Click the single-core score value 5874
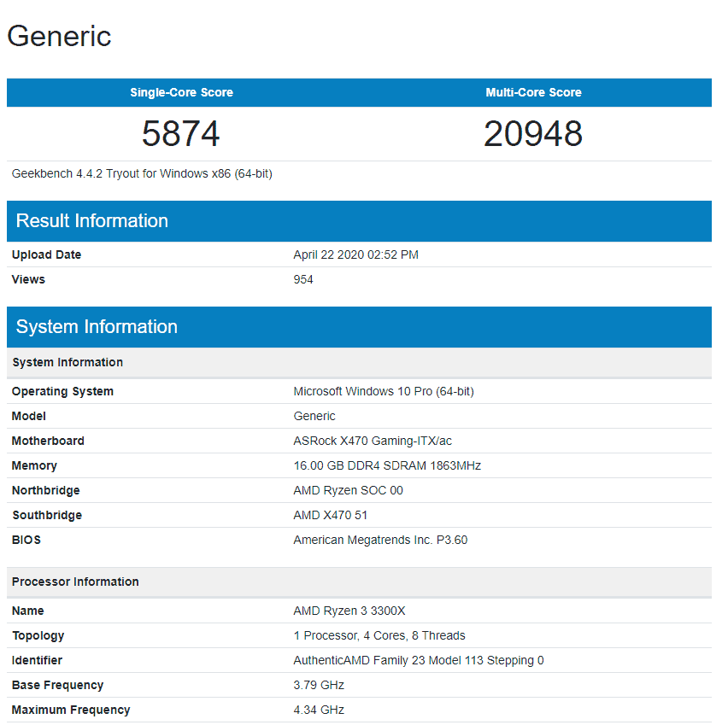 pos(180,134)
